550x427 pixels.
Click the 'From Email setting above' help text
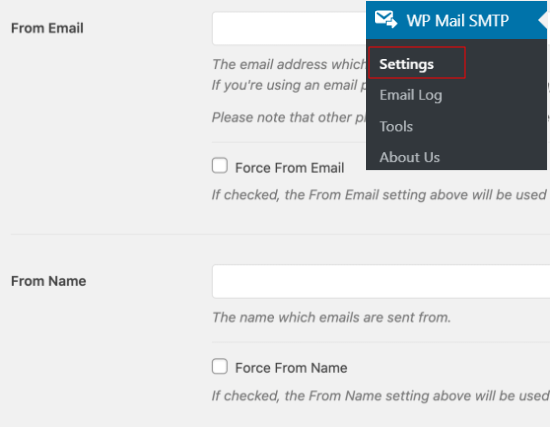click(x=381, y=195)
